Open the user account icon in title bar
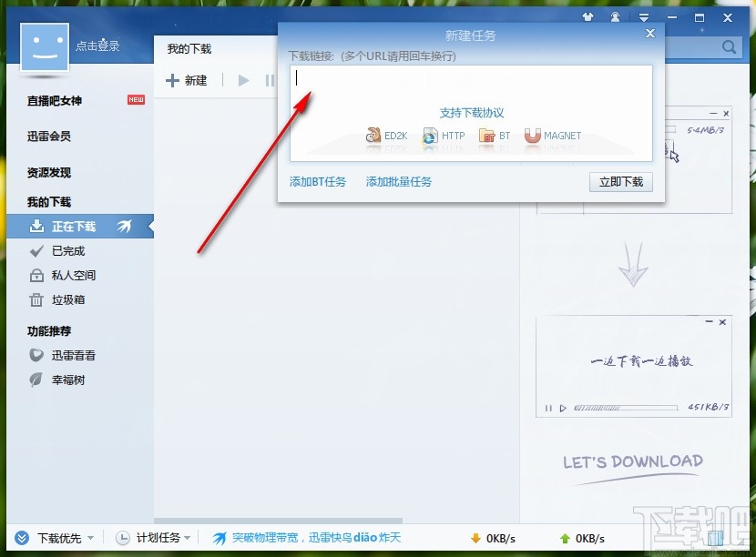 click(x=615, y=18)
